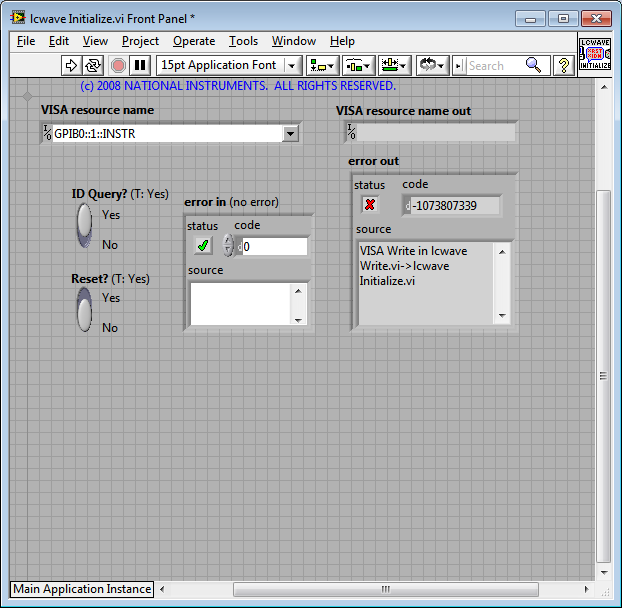The image size is (622, 608).
Task: Maximize the Front Panel window
Action: point(563,19)
